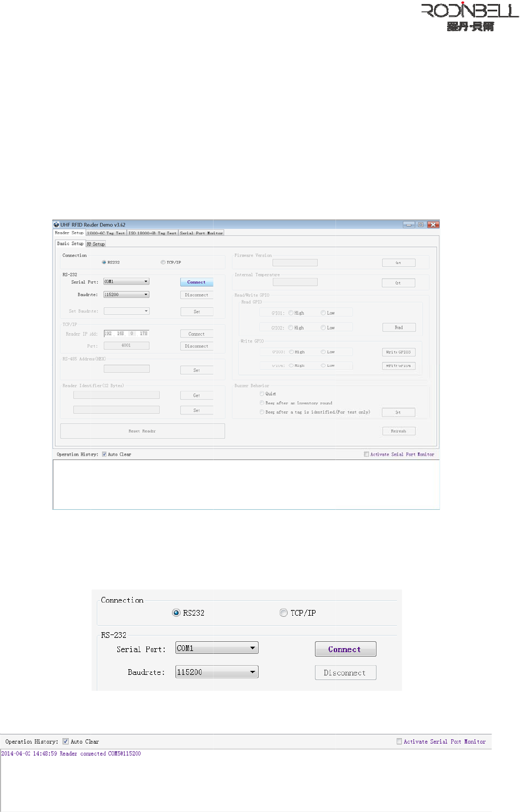Enable Activate Serial Port Monitor in demo window
Viewport: 520px width, 812px height.
pos(366,454)
